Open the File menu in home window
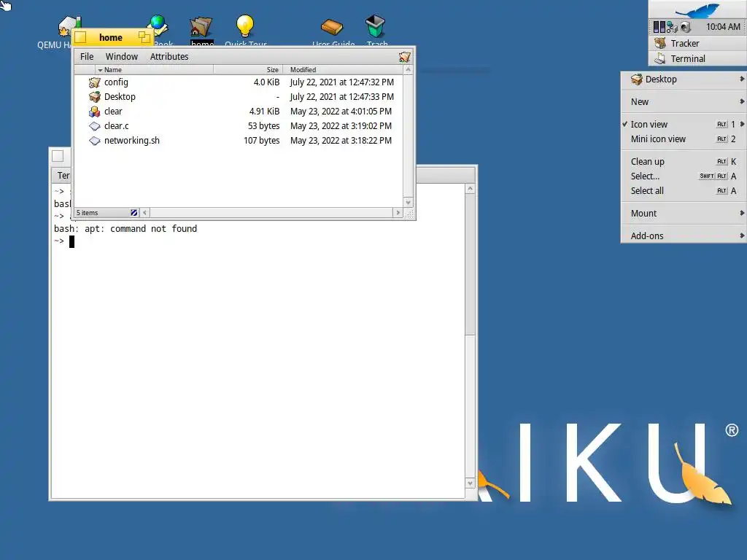This screenshot has width=747, height=560. click(x=87, y=57)
